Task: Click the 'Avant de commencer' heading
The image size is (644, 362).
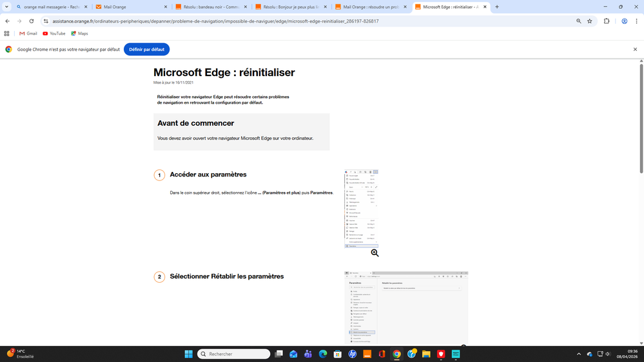Action: [195, 123]
